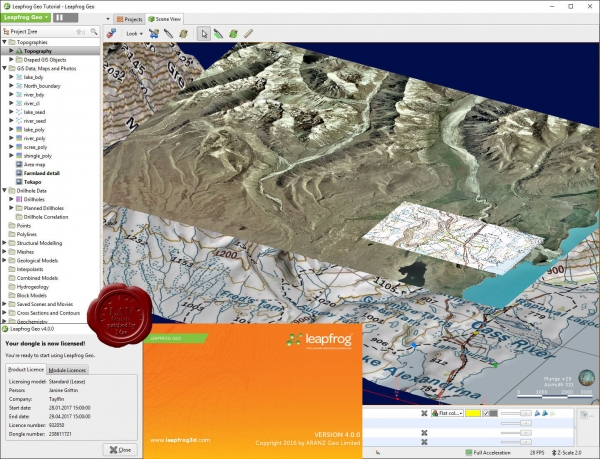Screen dimensions: 600x459
Task: Select the Block Models folder
Action: click(31, 295)
